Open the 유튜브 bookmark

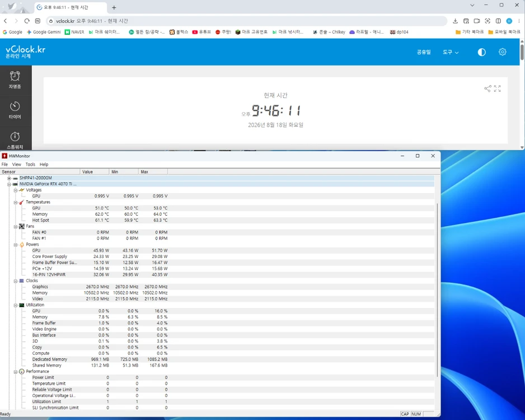201,32
